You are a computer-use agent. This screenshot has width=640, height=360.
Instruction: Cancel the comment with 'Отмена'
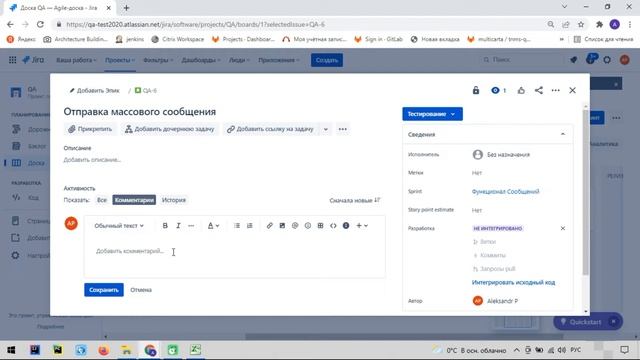click(x=141, y=290)
